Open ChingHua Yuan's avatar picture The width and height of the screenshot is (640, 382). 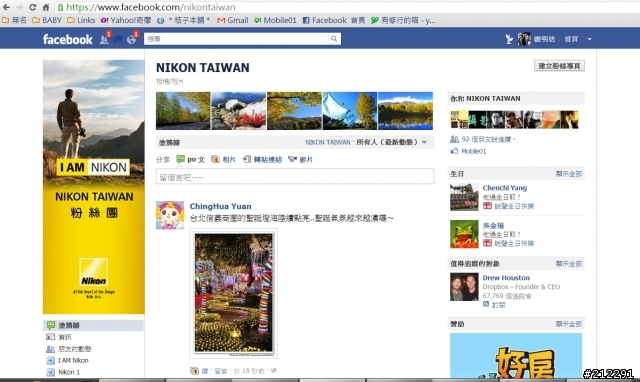pyautogui.click(x=170, y=215)
